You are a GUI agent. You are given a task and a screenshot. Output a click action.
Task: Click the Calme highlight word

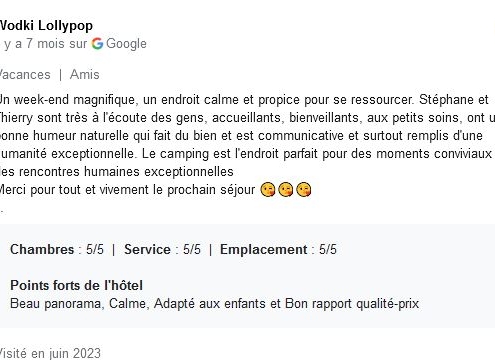point(128,304)
